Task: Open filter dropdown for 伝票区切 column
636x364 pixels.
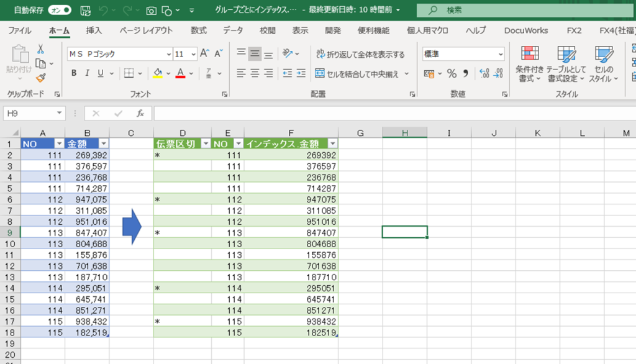Action: click(206, 143)
